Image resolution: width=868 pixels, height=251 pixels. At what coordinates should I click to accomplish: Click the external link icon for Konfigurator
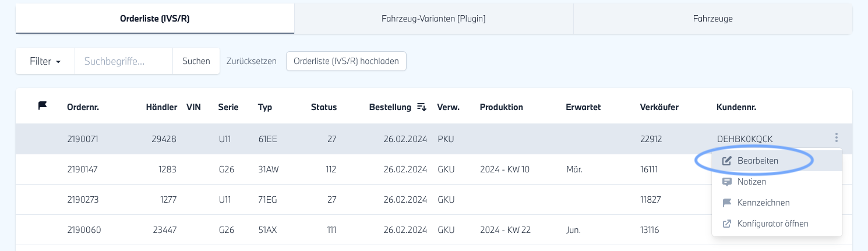click(726, 224)
